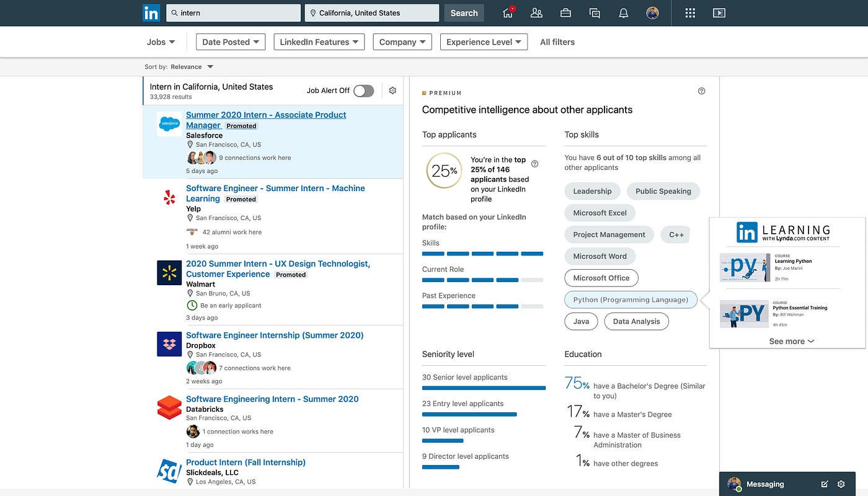Click the Salesforce company logo
Viewport: 868px width, 496px height.
click(x=169, y=124)
